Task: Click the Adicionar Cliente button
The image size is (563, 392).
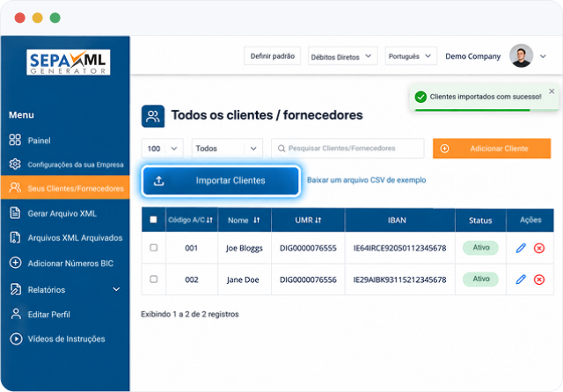Action: [x=492, y=149]
